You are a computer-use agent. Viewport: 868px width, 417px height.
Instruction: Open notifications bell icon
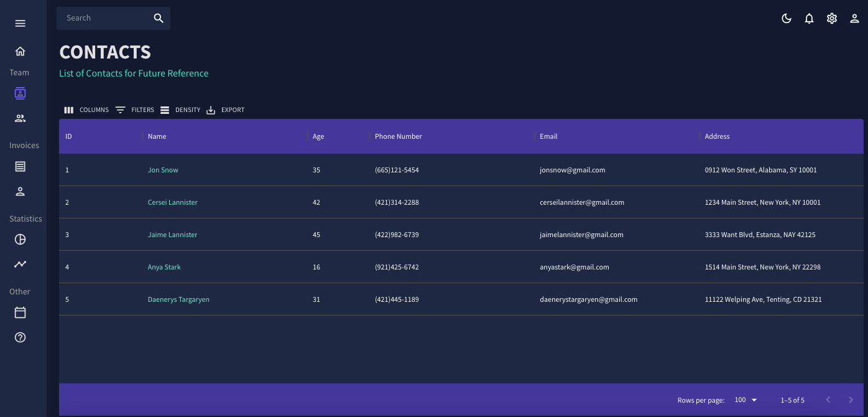pos(809,19)
